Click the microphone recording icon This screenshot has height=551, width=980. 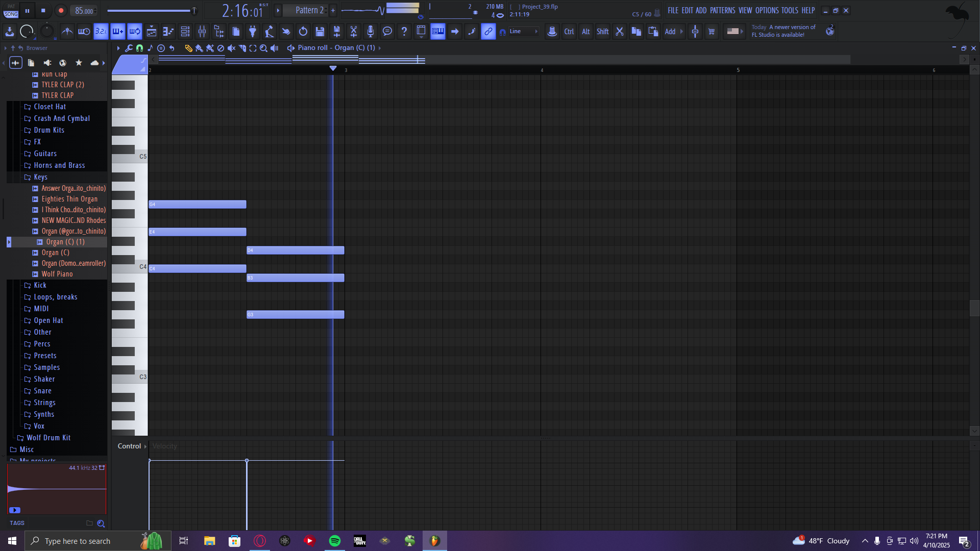(371, 32)
